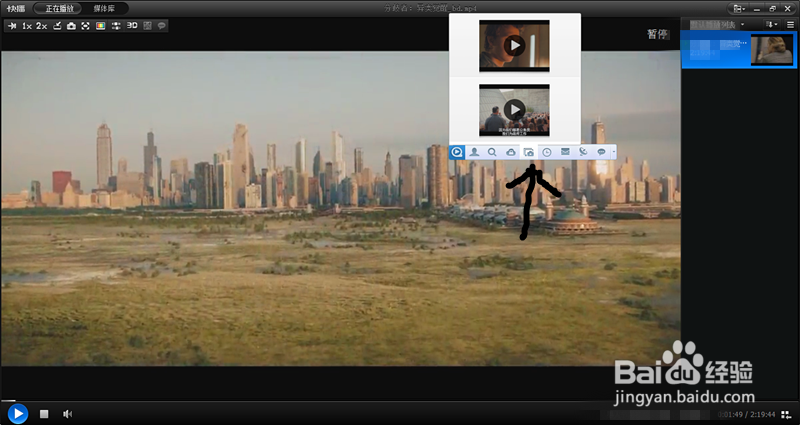Take a snapshot with the camera icon
This screenshot has width=800, height=425.
tap(71, 26)
